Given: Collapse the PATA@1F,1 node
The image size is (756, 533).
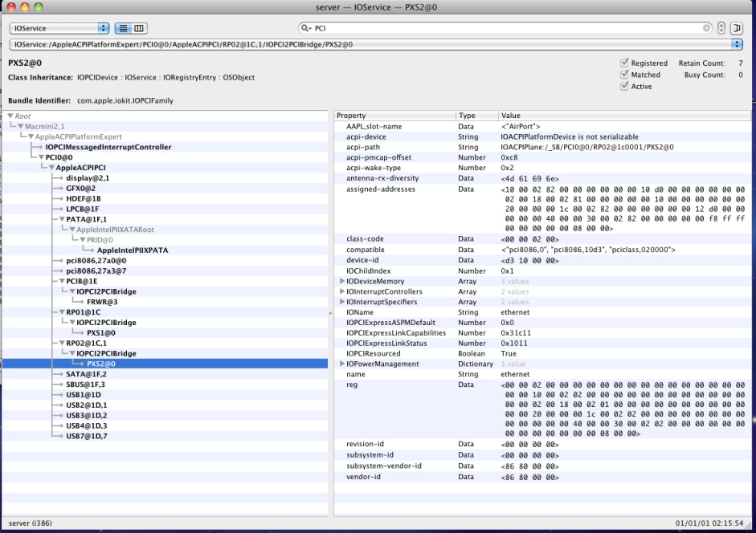Looking at the screenshot, I should (x=62, y=219).
